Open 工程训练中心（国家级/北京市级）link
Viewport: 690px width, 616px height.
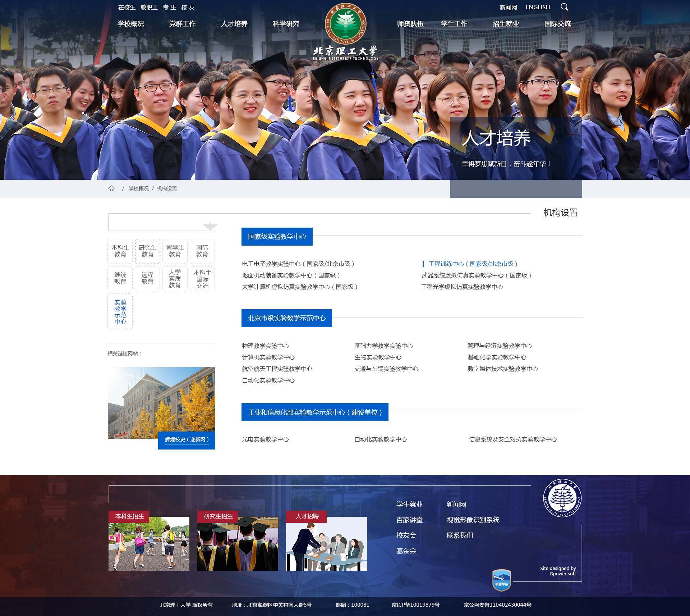tap(473, 264)
